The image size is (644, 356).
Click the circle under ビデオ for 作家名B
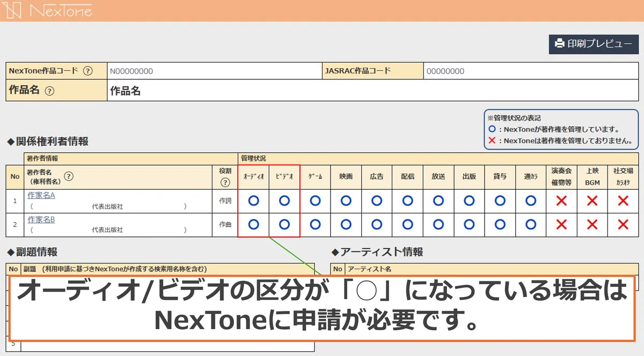284,225
